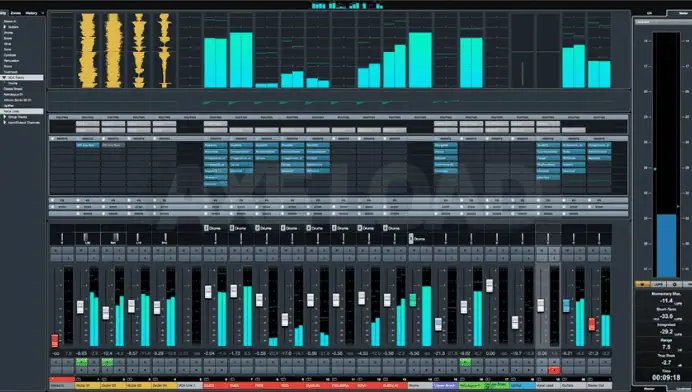The width and height of the screenshot is (692, 392).
Task: Enable Write automation on Guitar 03
Action: pos(145,362)
